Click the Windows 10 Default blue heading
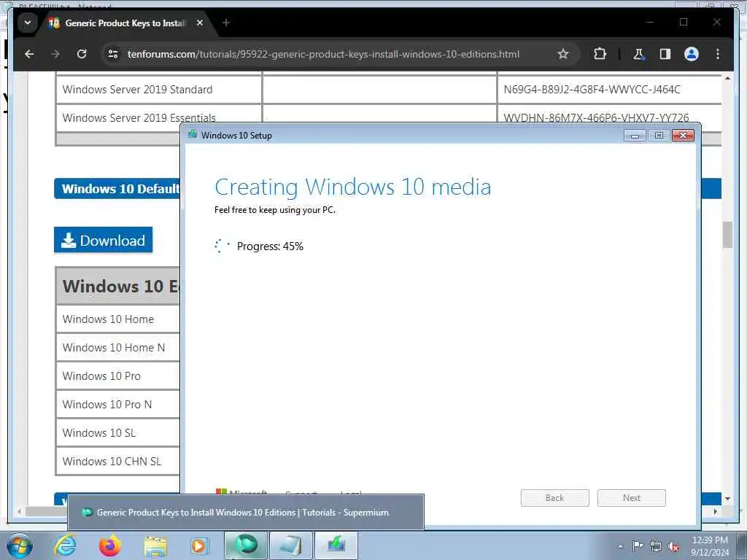This screenshot has height=560, width=747. click(x=117, y=189)
